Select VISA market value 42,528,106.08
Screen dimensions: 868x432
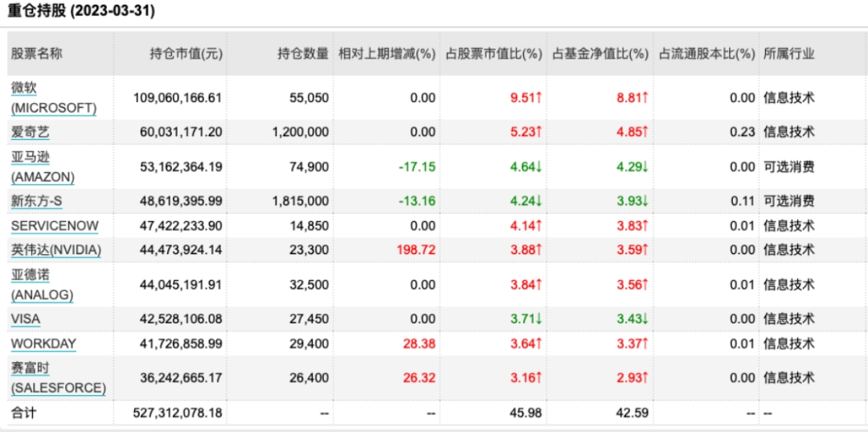(182, 319)
